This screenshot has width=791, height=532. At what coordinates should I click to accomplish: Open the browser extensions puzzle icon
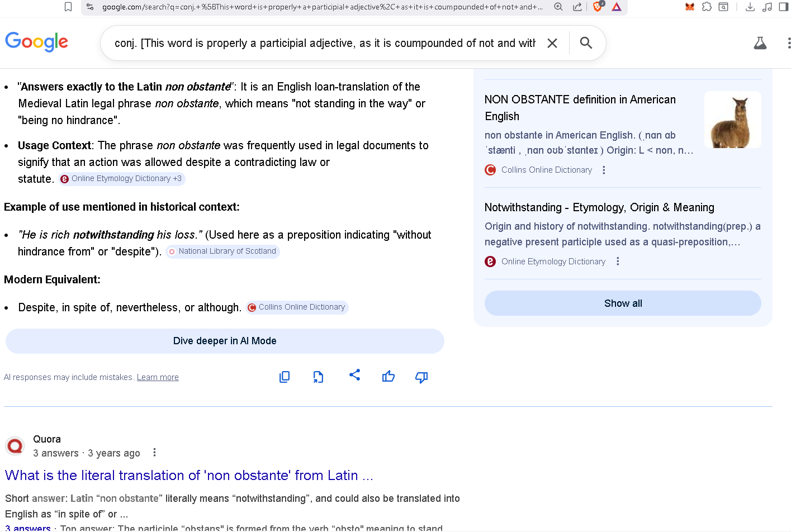pyautogui.click(x=707, y=7)
